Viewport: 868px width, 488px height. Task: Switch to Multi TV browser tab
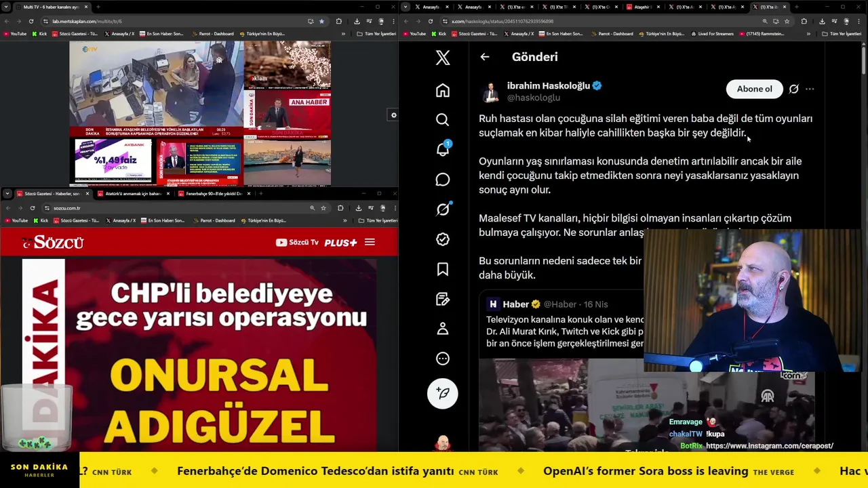click(x=51, y=7)
